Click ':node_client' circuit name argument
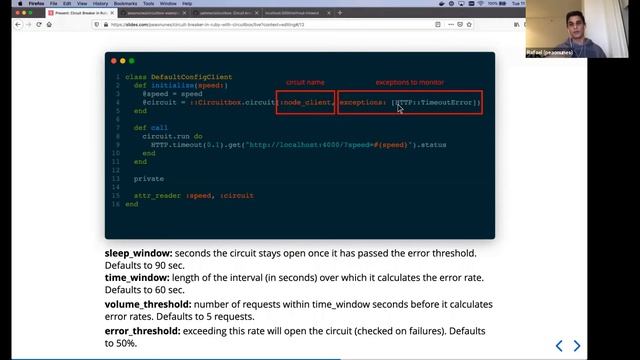Viewport: 640px width, 360px height. pyautogui.click(x=306, y=102)
